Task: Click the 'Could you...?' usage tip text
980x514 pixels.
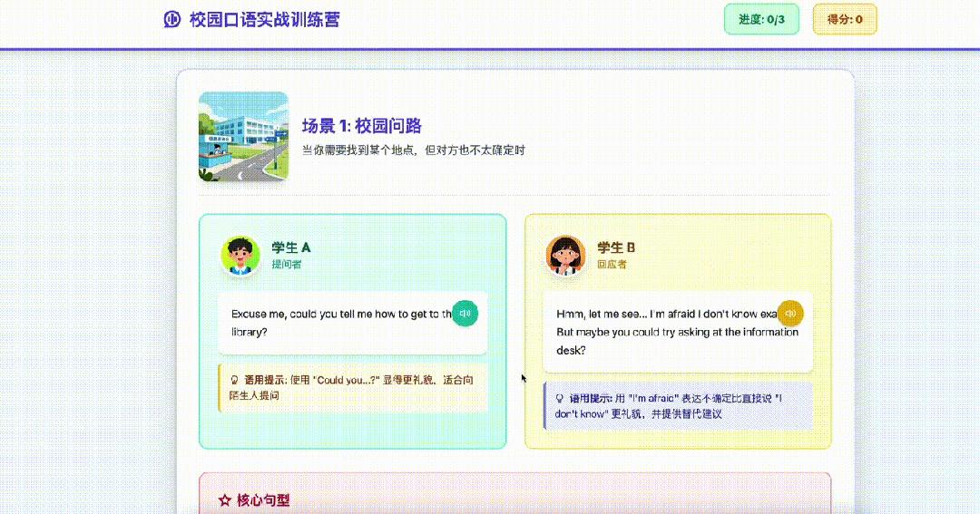Action: coord(351,387)
